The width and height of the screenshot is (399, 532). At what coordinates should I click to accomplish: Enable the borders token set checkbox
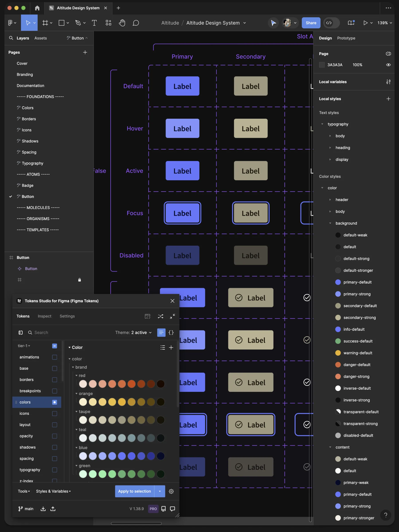(x=55, y=380)
